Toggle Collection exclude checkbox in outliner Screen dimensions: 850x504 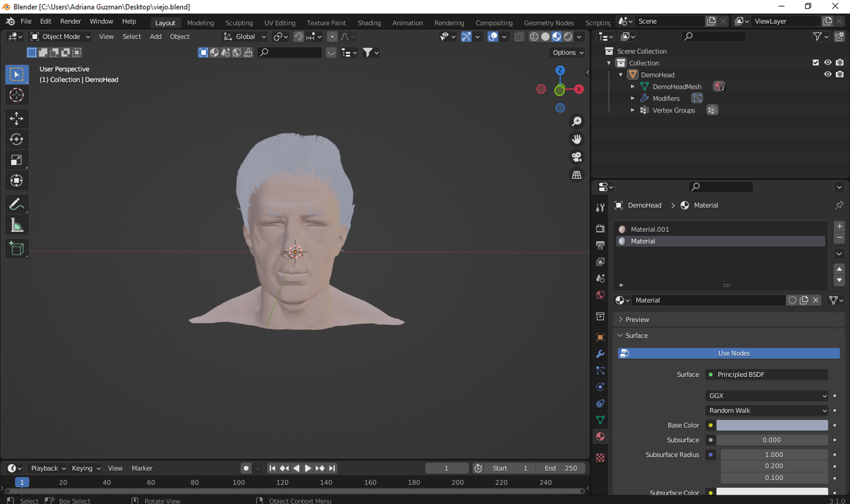tap(816, 62)
